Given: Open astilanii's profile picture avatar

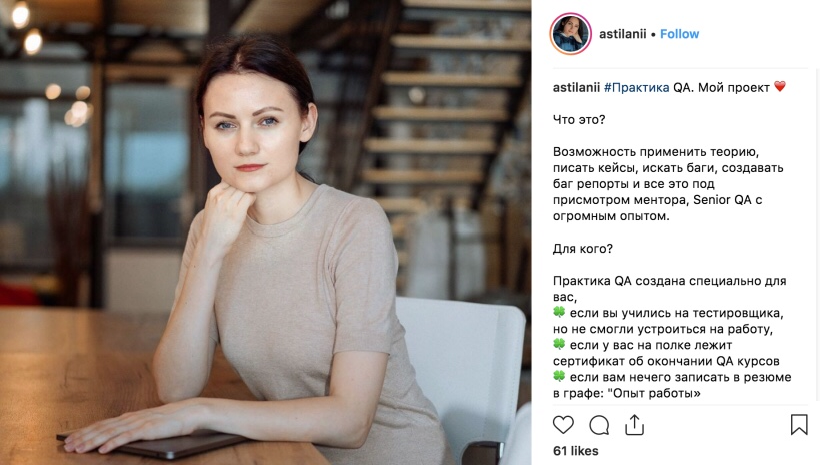Looking at the screenshot, I should coord(571,34).
